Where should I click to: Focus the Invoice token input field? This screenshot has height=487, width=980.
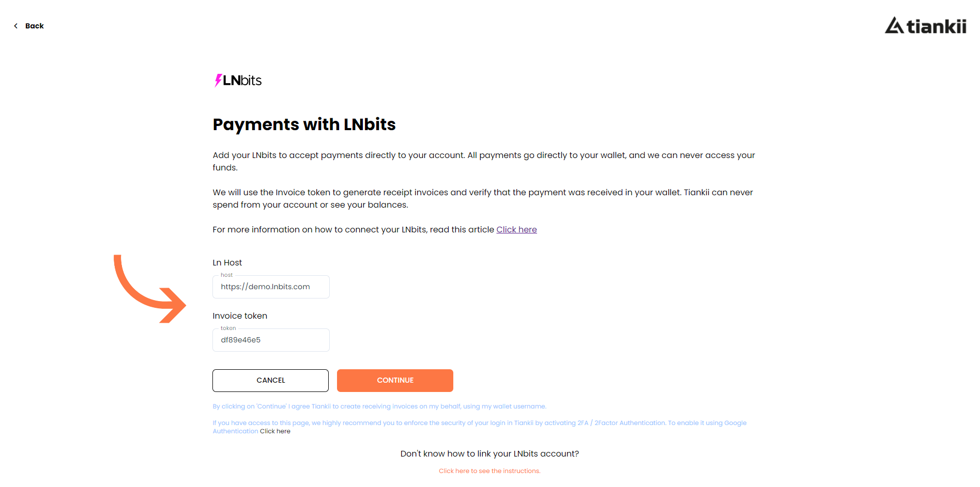click(x=271, y=340)
